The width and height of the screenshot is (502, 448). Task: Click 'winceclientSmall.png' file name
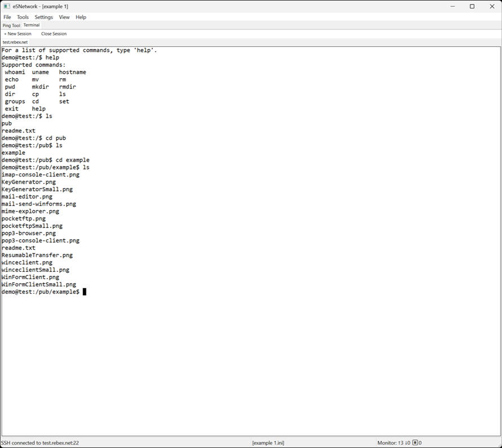(36, 270)
